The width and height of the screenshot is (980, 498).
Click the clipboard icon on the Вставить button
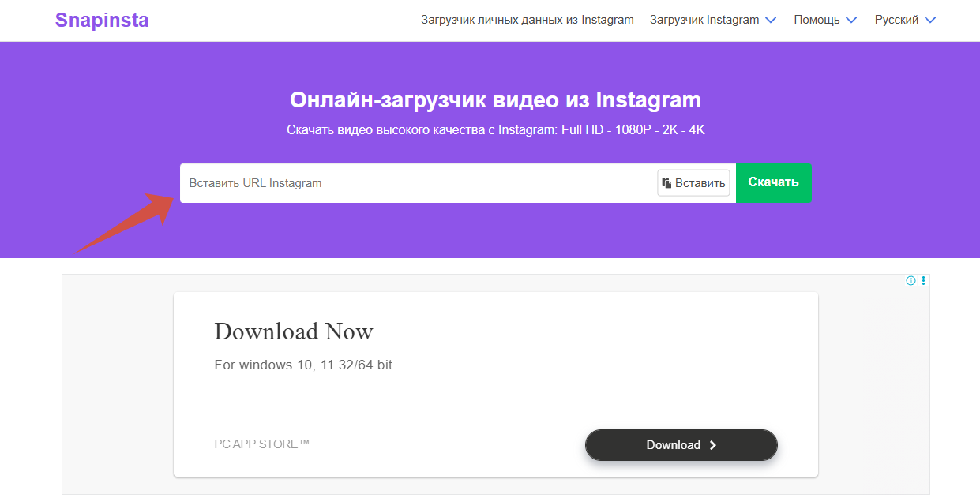click(665, 182)
